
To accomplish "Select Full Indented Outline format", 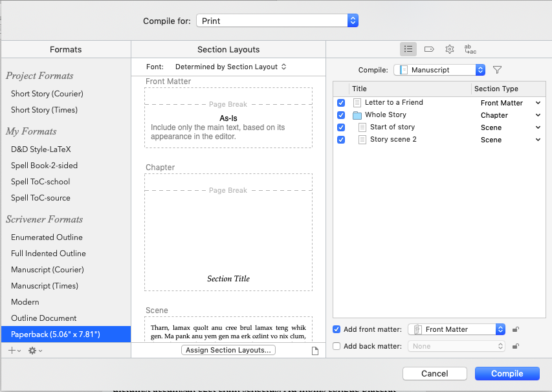I will [49, 254].
